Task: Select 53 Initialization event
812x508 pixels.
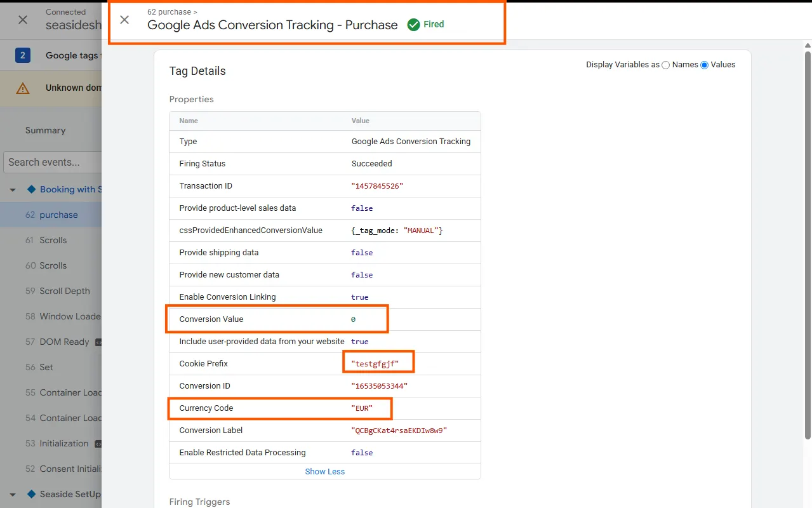Action: coord(51,443)
